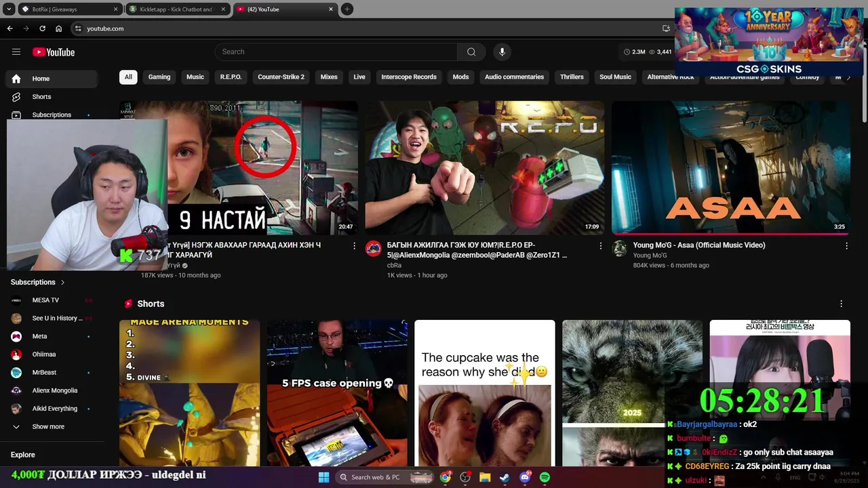
Task: Open Spotify from the taskbar
Action: click(545, 477)
